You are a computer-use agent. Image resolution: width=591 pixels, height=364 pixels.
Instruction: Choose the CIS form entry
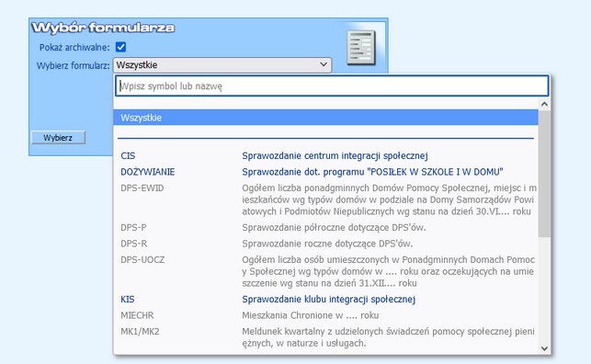(x=325, y=155)
